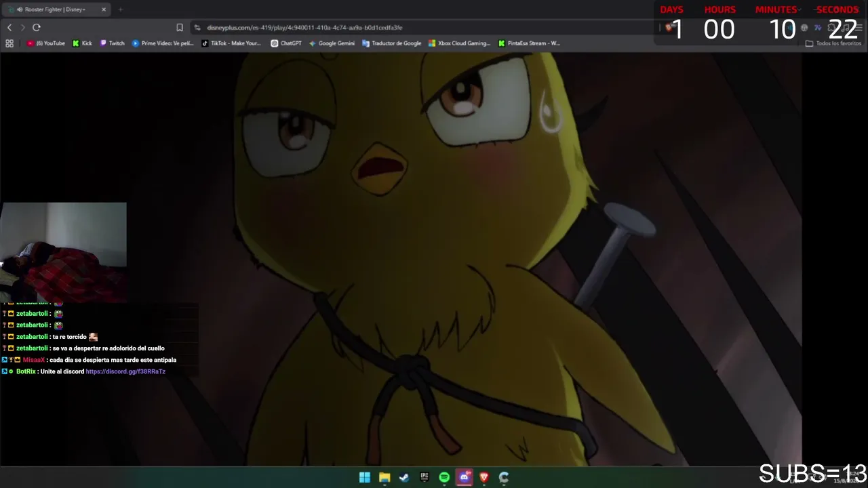The image size is (868, 488).
Task: Click the "ta re torcido" chat message
Action: point(70,337)
